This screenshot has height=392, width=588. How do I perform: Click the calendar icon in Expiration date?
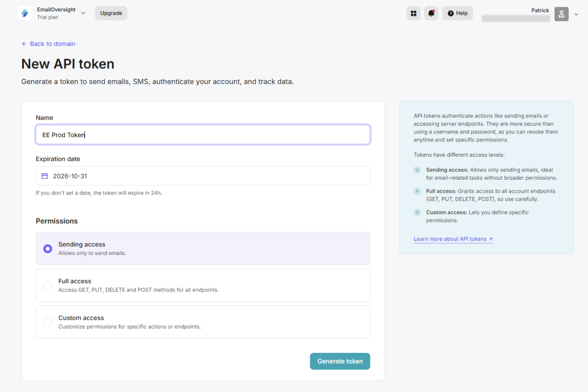(44, 176)
